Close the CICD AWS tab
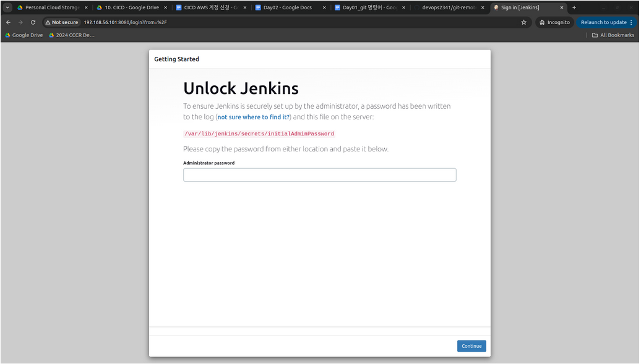 click(245, 7)
